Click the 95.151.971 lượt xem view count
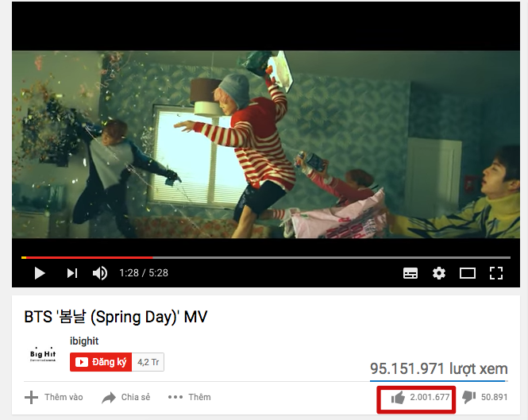Viewport: 528px width, 420px height. pyautogui.click(x=439, y=369)
